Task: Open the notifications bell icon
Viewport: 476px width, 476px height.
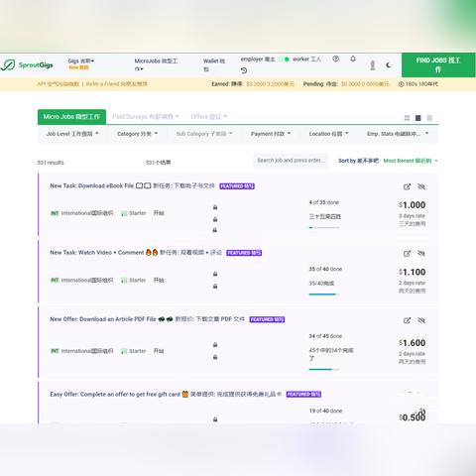Action: tap(353, 59)
